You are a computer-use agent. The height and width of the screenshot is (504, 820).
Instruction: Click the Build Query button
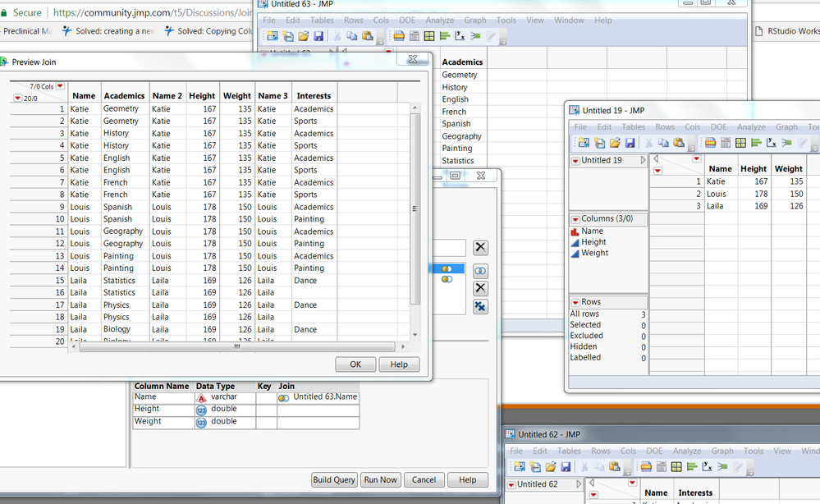tap(334, 480)
